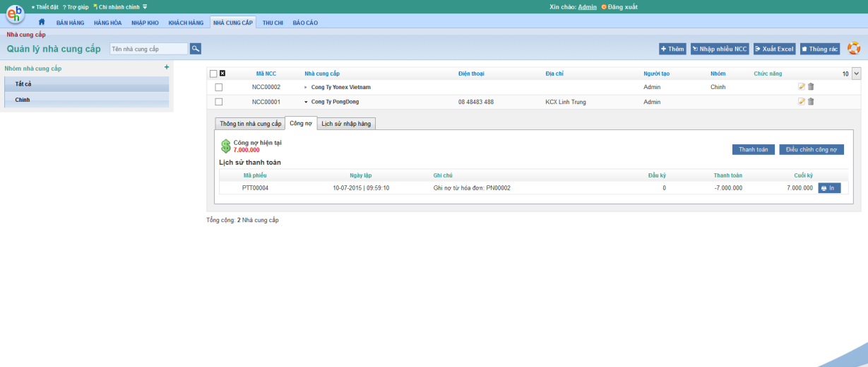868x367 pixels.
Task: Open the BÁO CÁO menu
Action: point(305,23)
